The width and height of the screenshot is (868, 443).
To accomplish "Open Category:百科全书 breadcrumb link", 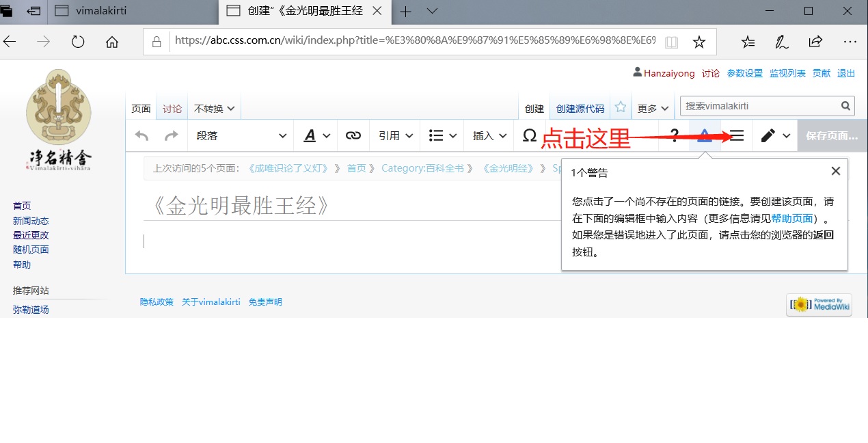I will (422, 168).
